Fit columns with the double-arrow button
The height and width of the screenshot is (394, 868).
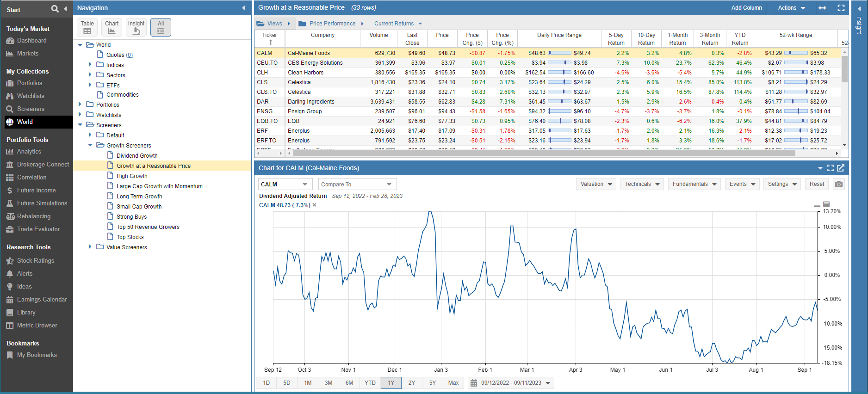click(822, 8)
